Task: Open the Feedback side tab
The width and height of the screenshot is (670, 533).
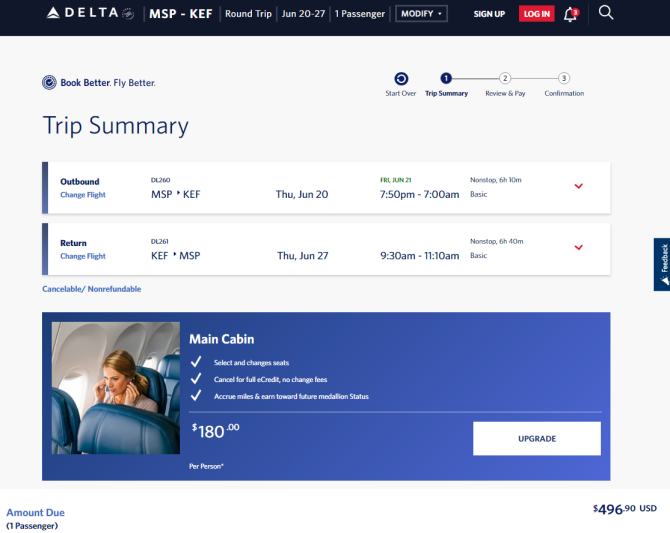Action: (662, 264)
